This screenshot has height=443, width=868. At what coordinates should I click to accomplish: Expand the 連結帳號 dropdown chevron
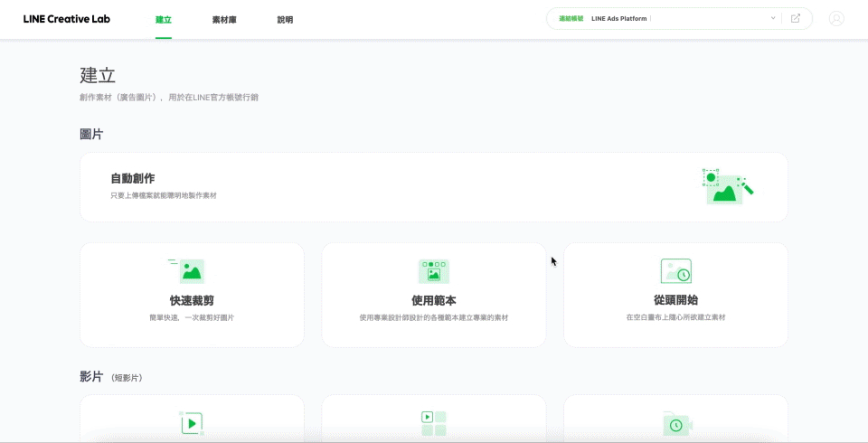pyautogui.click(x=772, y=18)
